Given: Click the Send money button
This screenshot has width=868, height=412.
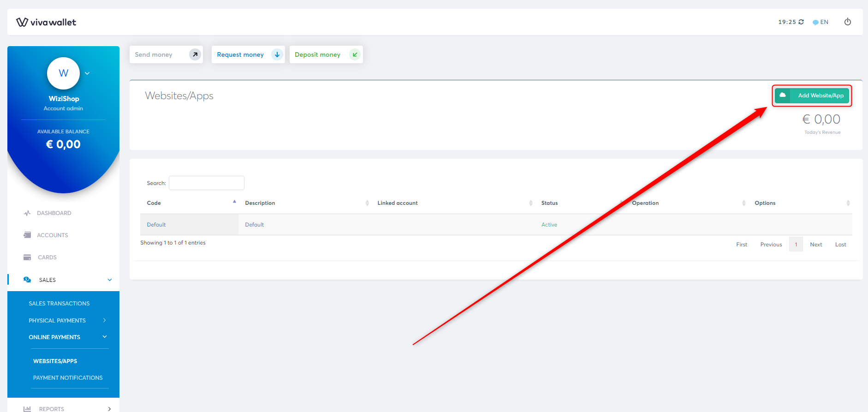Looking at the screenshot, I should pos(166,54).
